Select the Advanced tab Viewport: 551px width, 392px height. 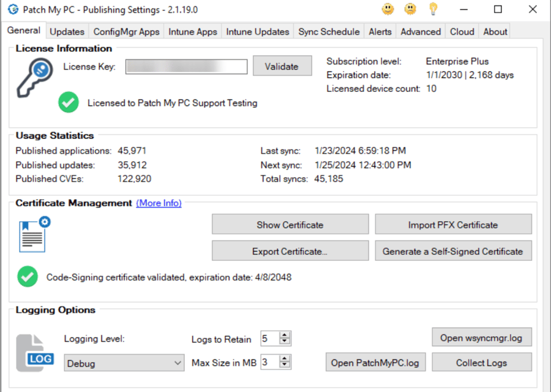[421, 31]
